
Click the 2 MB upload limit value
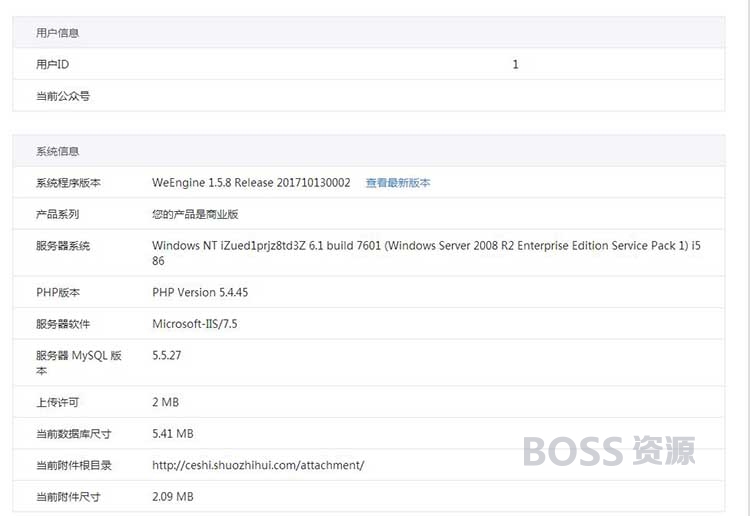pyautogui.click(x=165, y=402)
